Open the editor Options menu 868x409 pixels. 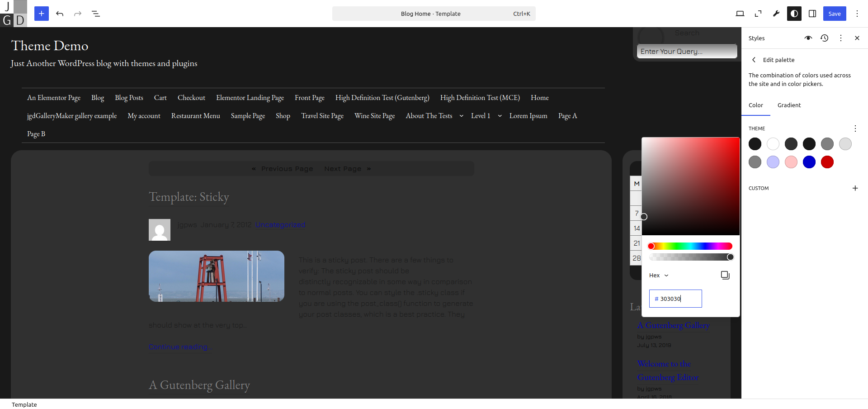click(857, 14)
